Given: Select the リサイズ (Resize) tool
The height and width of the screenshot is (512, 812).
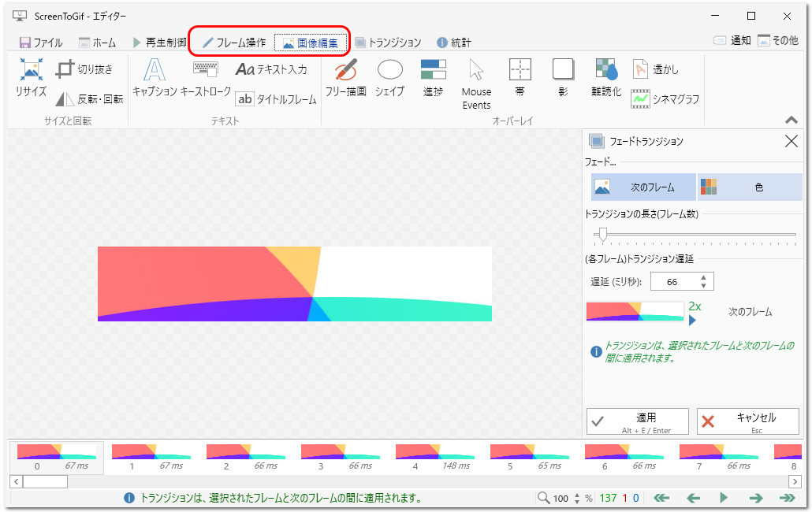Looking at the screenshot, I should pyautogui.click(x=32, y=79).
